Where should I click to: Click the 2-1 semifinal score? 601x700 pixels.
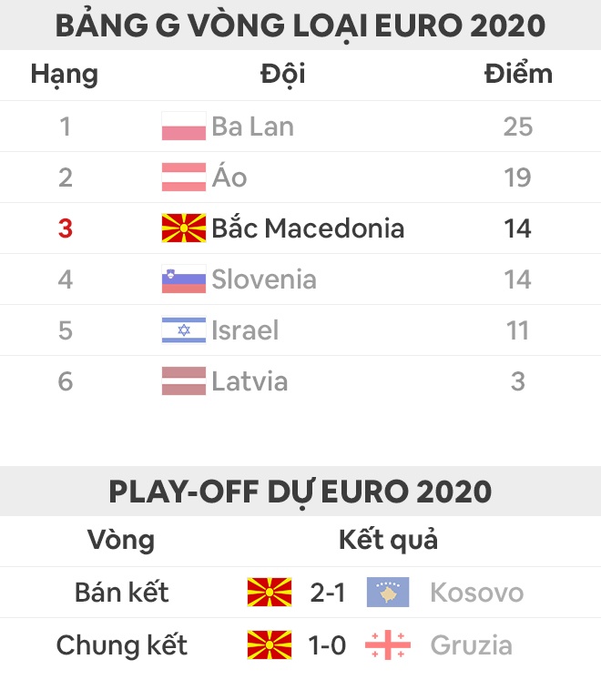coord(328,593)
